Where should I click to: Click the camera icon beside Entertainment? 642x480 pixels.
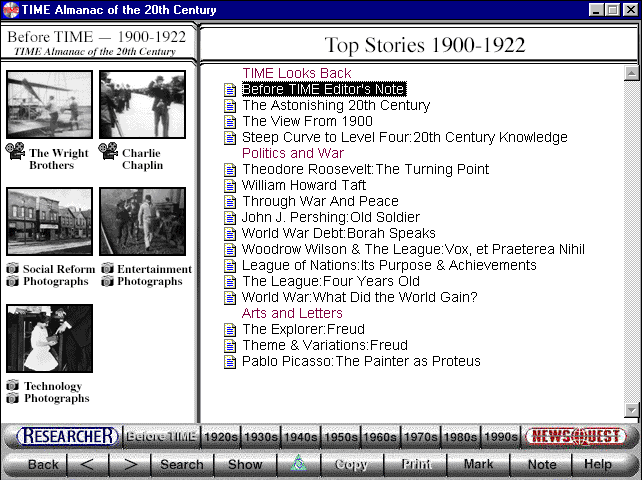point(107,269)
